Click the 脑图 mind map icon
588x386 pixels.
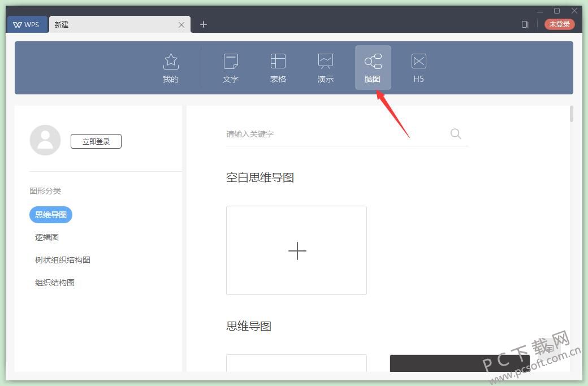point(372,67)
